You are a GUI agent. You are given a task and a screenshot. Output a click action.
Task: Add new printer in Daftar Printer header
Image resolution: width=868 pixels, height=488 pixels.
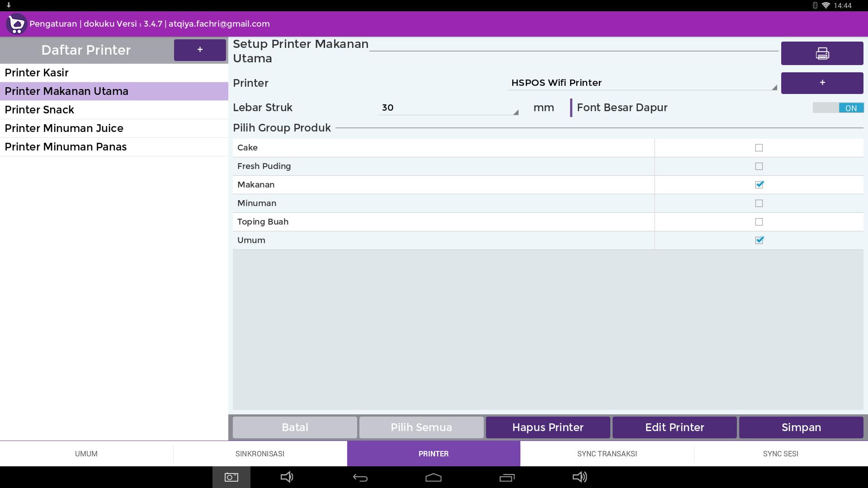click(x=200, y=50)
